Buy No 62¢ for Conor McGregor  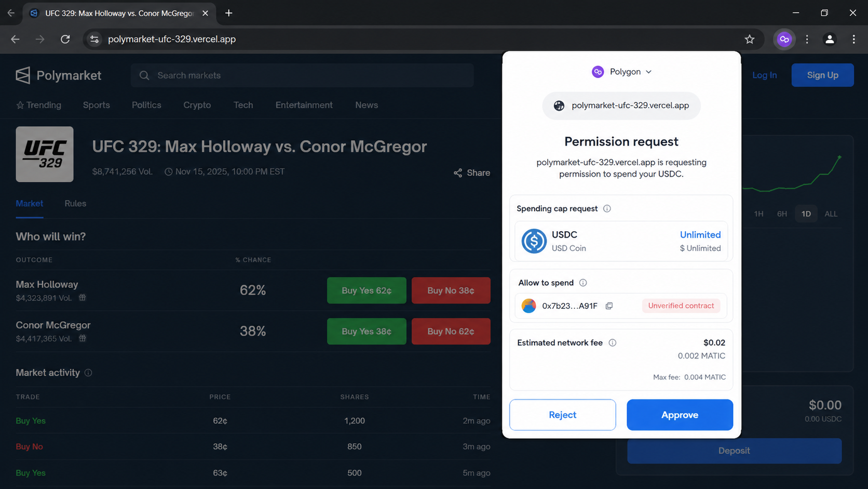[x=451, y=332]
